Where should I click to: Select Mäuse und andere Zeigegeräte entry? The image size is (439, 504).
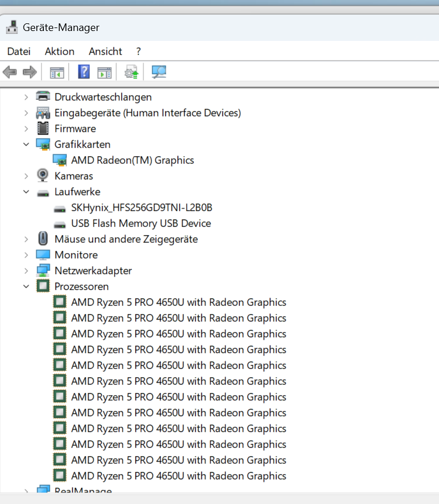[x=126, y=239]
